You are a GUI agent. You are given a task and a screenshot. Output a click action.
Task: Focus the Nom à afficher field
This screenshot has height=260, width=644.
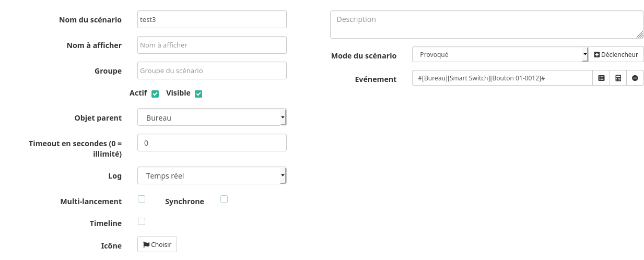[212, 45]
